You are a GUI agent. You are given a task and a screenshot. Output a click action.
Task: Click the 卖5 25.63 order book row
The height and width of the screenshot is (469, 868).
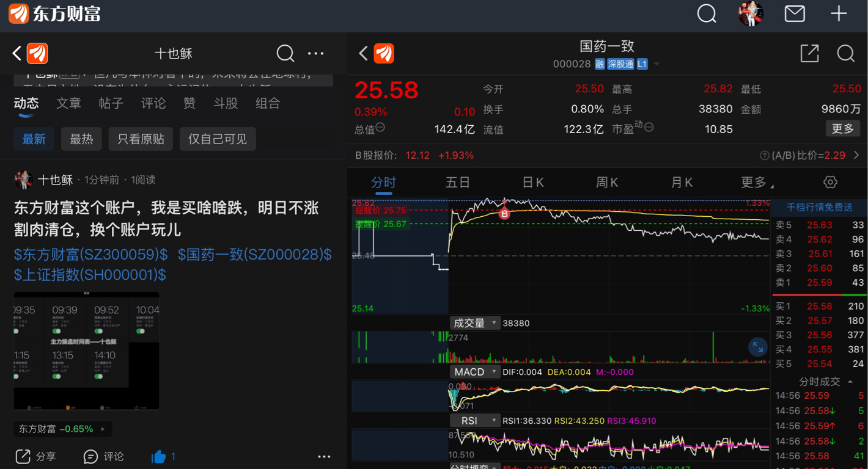click(820, 225)
